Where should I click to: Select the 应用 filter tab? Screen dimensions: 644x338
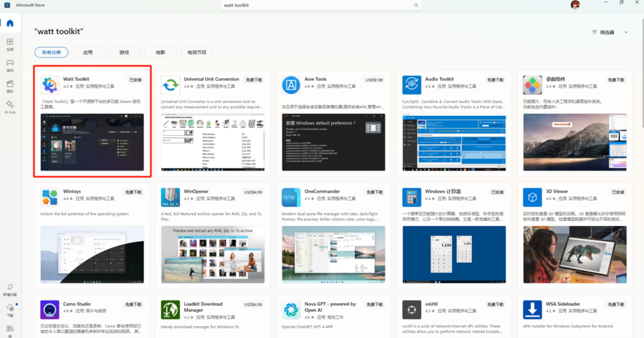[88, 52]
